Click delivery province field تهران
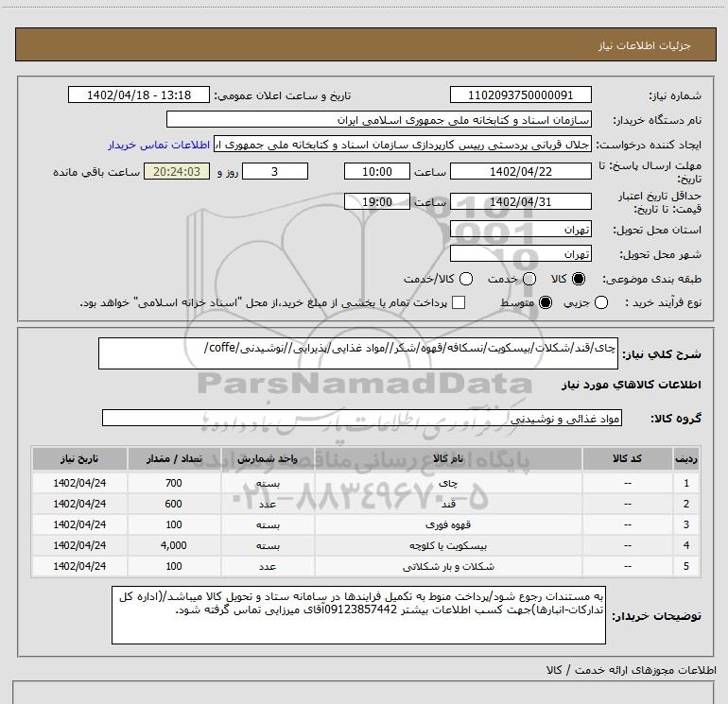The height and width of the screenshot is (704, 728). pos(520,230)
